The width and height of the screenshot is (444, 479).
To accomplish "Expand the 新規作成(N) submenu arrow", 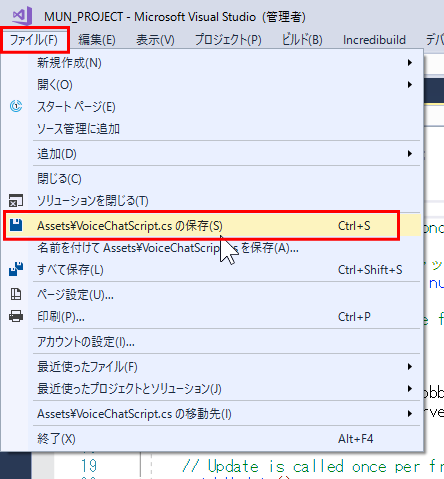I will pos(410,63).
